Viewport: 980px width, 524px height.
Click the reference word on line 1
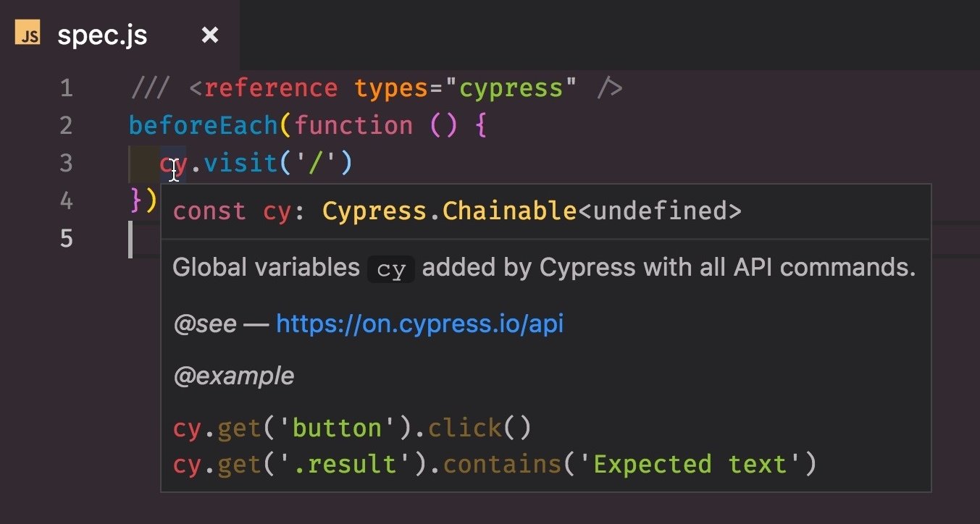coord(271,89)
